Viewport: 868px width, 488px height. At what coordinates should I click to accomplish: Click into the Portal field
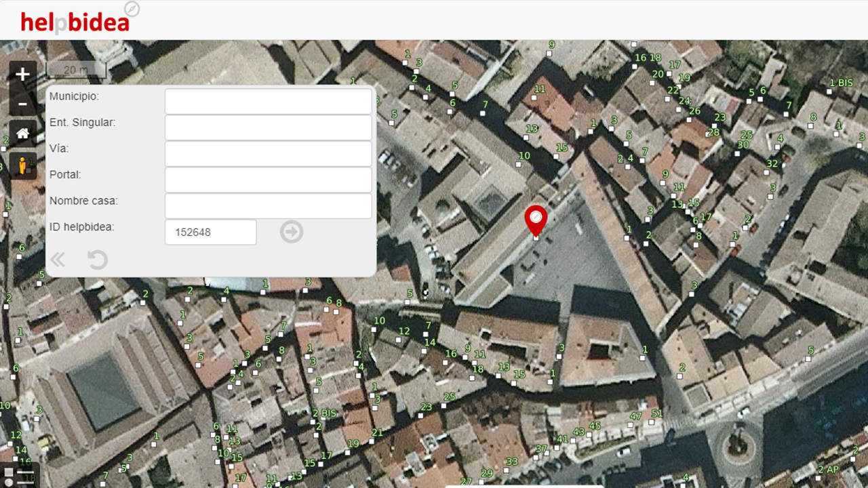click(268, 180)
